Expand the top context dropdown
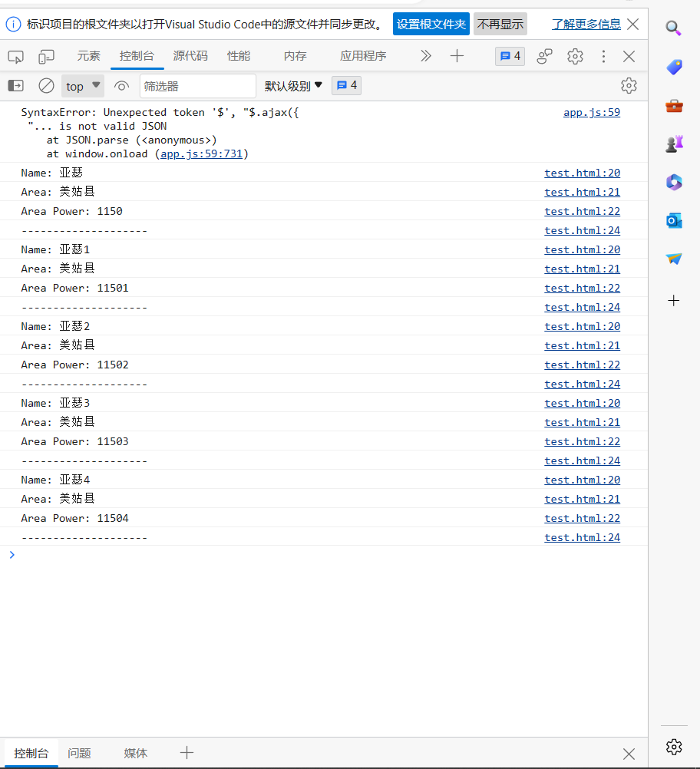700x769 pixels. (83, 86)
